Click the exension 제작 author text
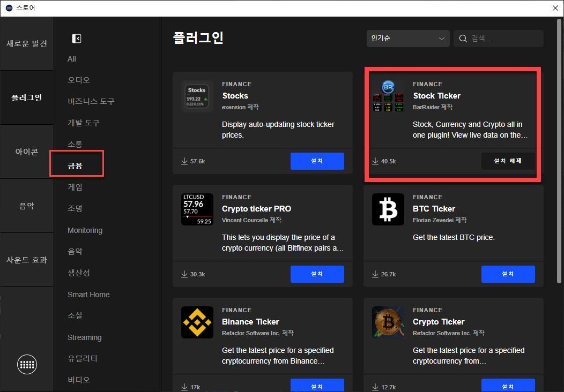The height and width of the screenshot is (392, 564). click(240, 107)
